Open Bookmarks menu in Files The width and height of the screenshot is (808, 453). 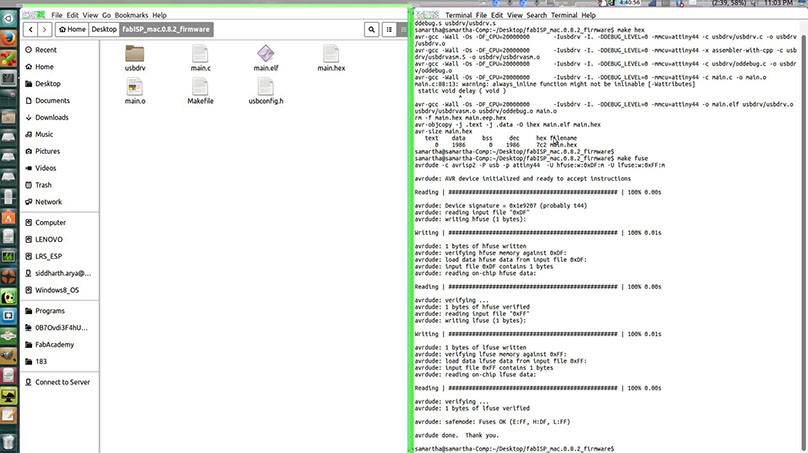click(x=131, y=15)
